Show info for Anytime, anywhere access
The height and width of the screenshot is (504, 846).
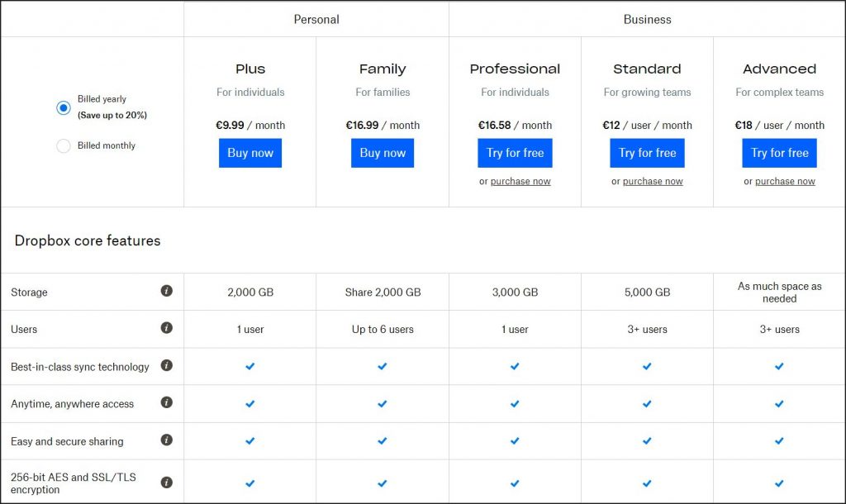pos(167,402)
